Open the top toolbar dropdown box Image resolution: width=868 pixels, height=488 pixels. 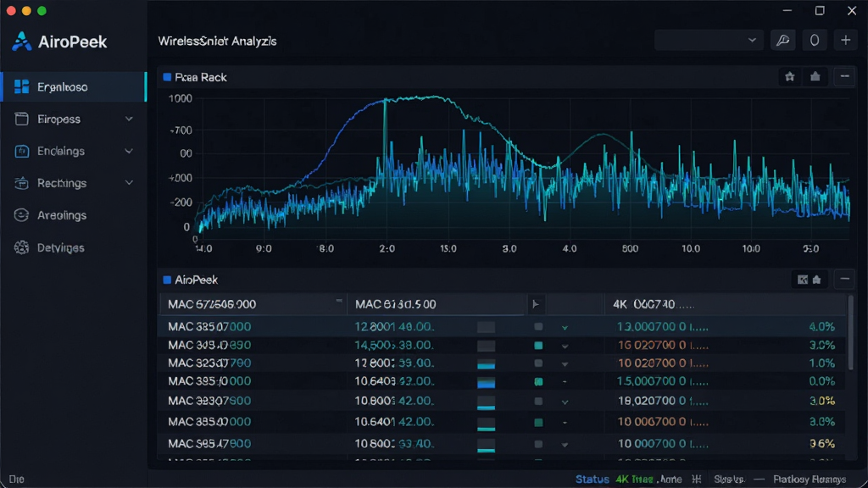708,41
